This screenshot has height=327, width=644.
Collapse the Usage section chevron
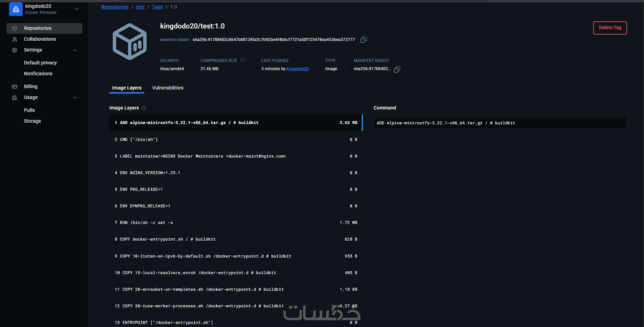click(x=75, y=98)
